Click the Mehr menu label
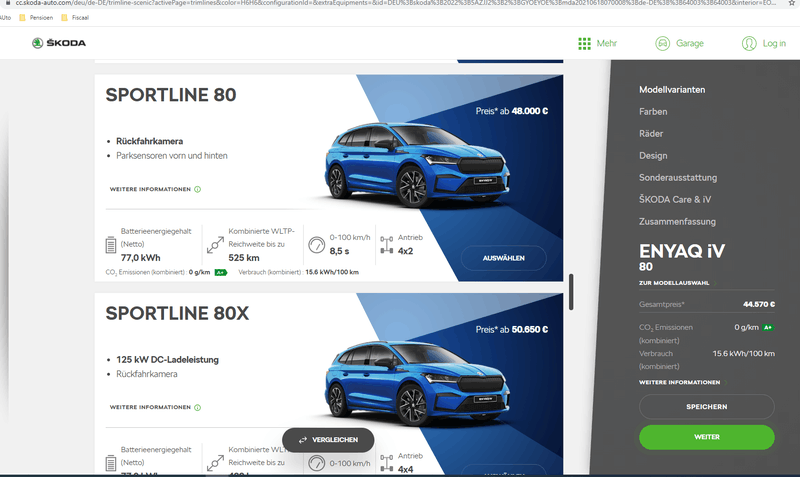Screen dimensions: 800x477 (607, 43)
